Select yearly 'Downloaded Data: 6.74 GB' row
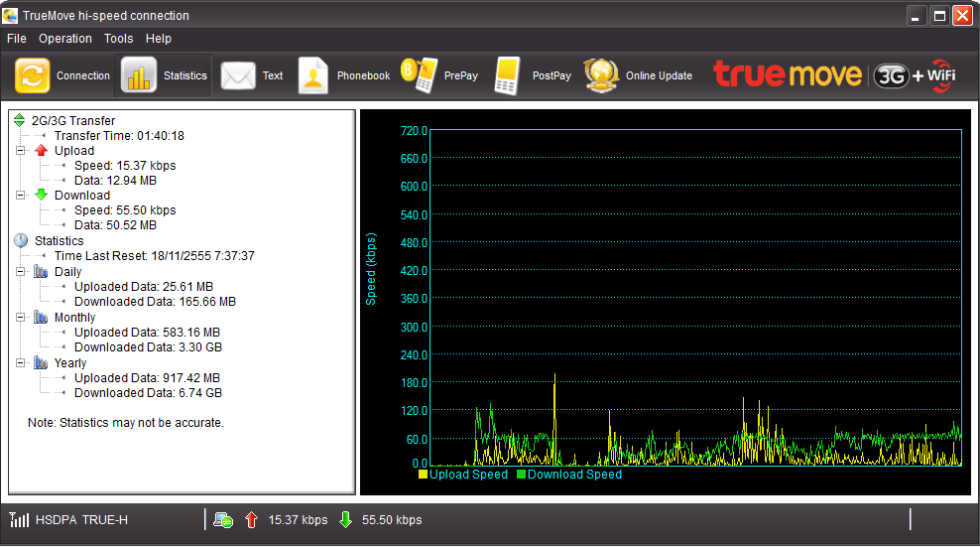The image size is (980, 547). click(x=148, y=393)
